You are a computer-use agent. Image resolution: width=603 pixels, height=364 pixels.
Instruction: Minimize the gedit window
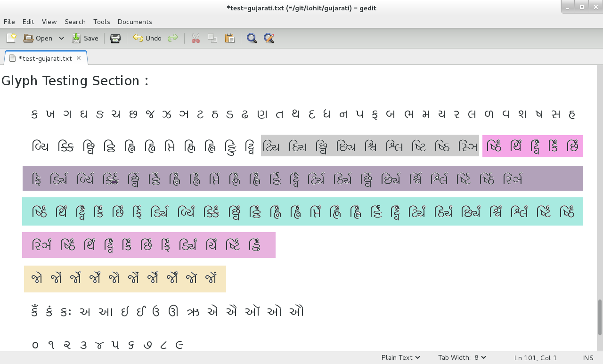[569, 7]
